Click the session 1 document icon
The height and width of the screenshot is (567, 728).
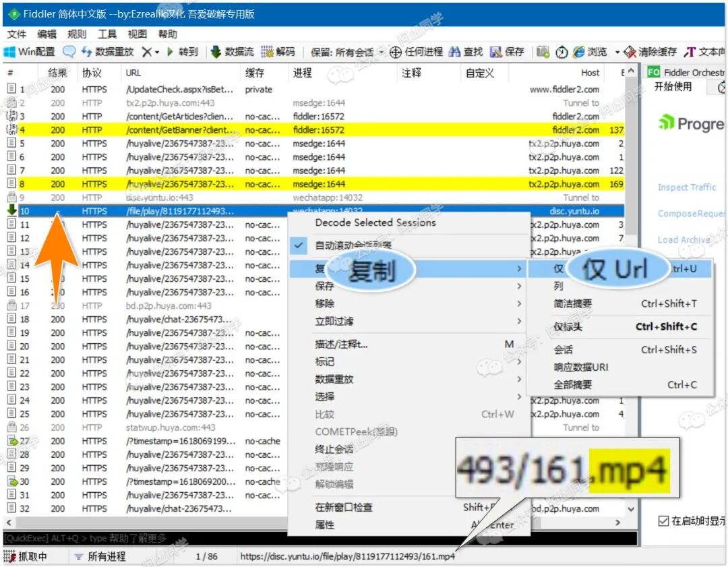(11, 88)
